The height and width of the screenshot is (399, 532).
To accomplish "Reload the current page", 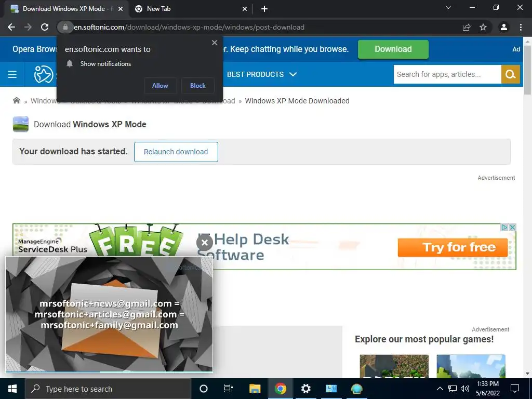I will click(45, 27).
